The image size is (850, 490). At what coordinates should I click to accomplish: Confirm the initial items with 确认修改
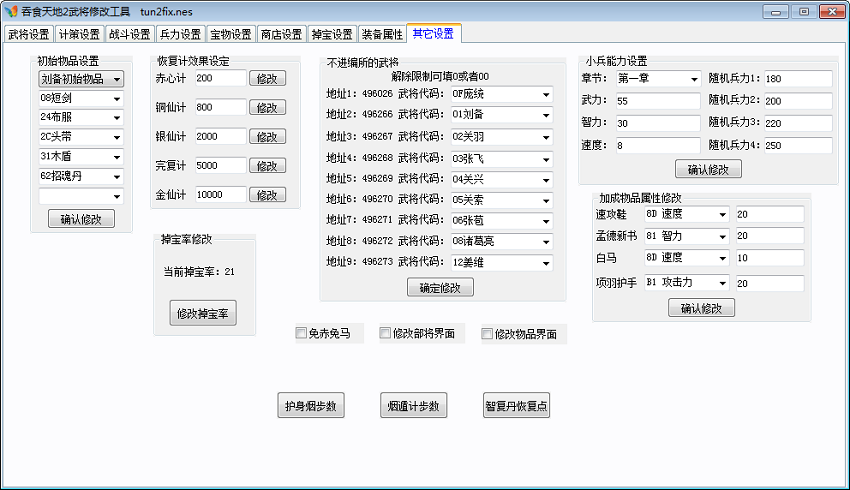coord(81,219)
